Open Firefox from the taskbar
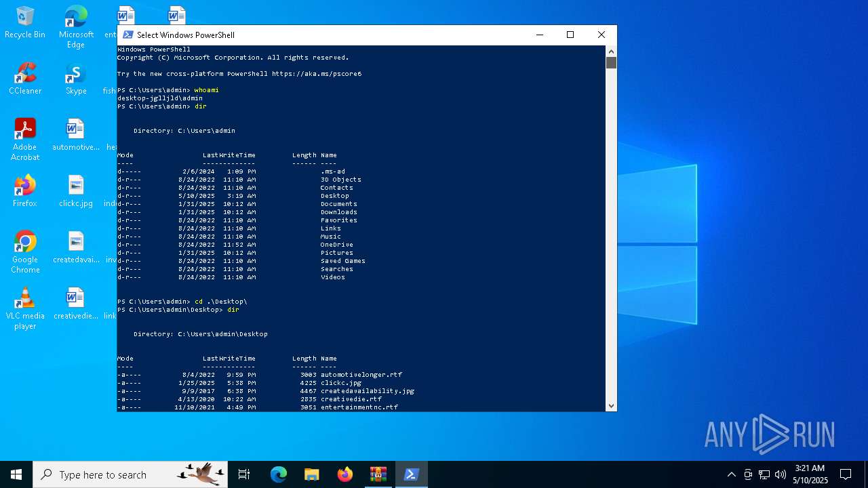This screenshot has width=868, height=488. 345,474
